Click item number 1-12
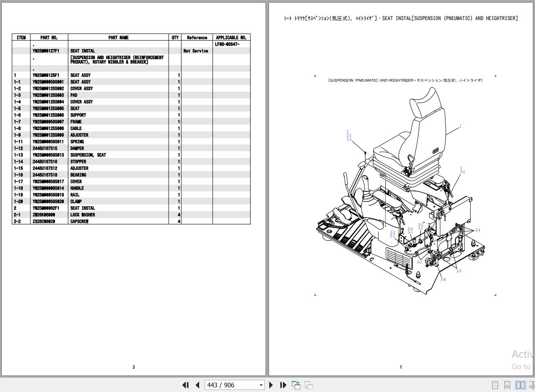 point(18,148)
